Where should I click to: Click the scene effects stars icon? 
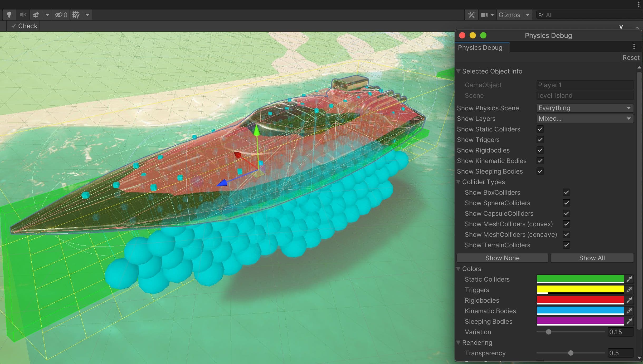coord(36,15)
